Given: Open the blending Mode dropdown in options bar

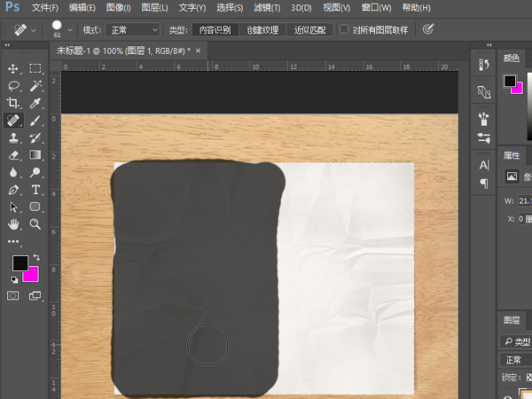Looking at the screenshot, I should (133, 30).
